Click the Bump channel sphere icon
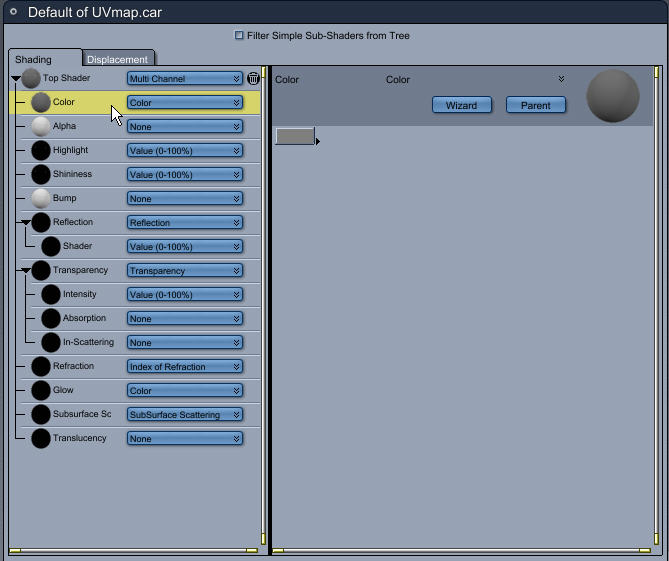This screenshot has width=669, height=561. coord(41,198)
